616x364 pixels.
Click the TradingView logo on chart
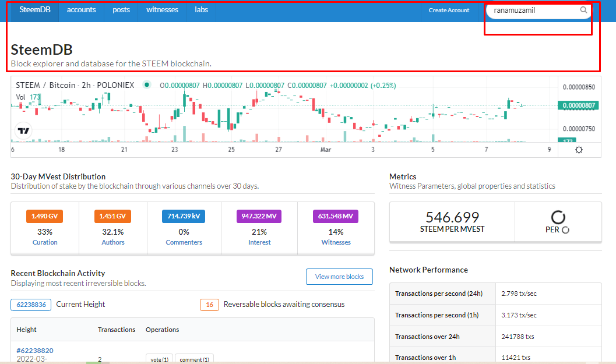23,131
